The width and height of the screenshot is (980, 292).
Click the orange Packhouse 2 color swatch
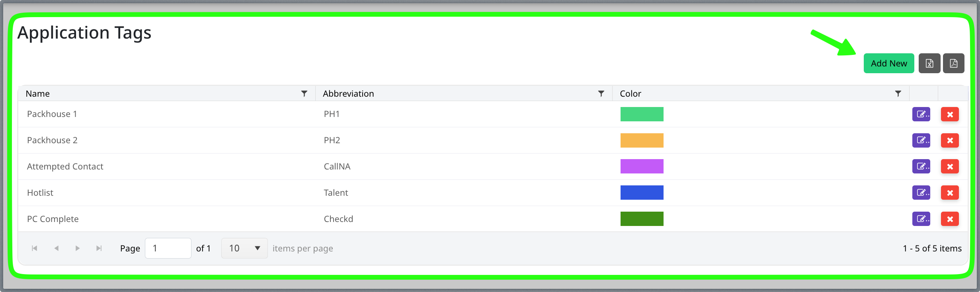[642, 140]
